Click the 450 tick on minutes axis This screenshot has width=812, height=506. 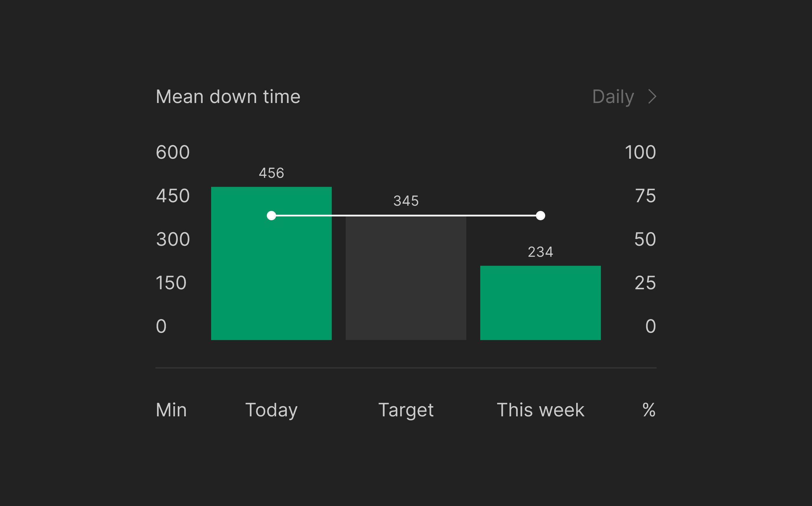coord(173,196)
